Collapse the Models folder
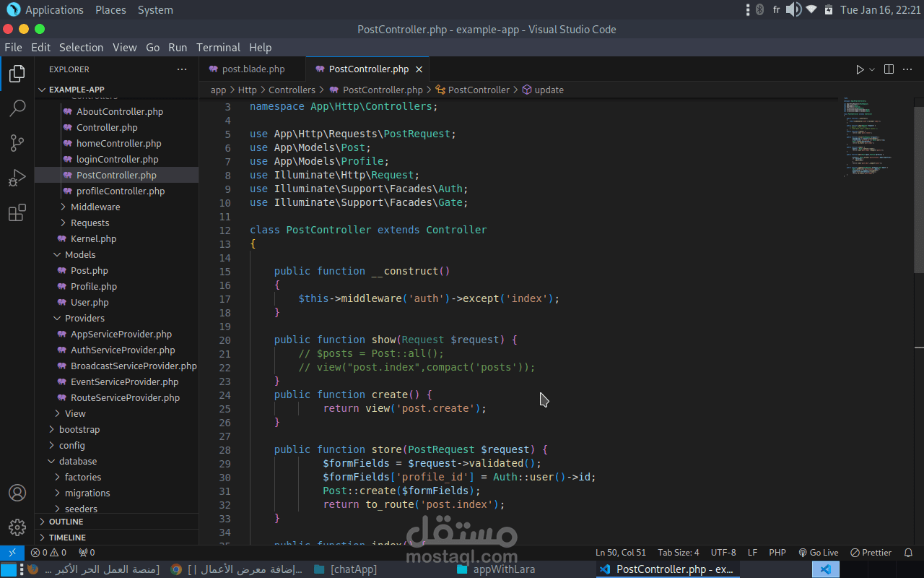Screen dimensions: 924x578 point(79,254)
